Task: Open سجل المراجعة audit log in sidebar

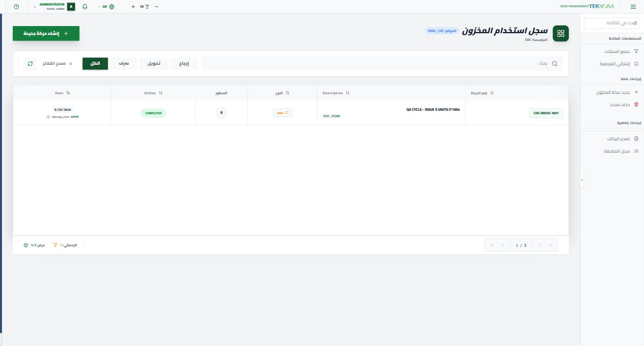Action: [621, 151]
